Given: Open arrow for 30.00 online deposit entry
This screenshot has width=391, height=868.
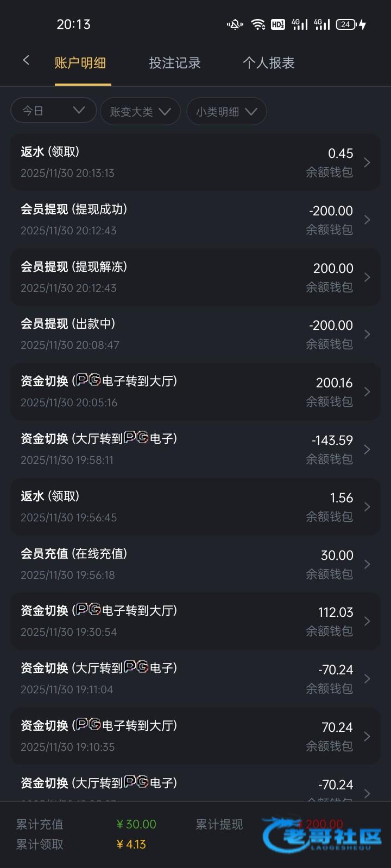Looking at the screenshot, I should click(367, 564).
